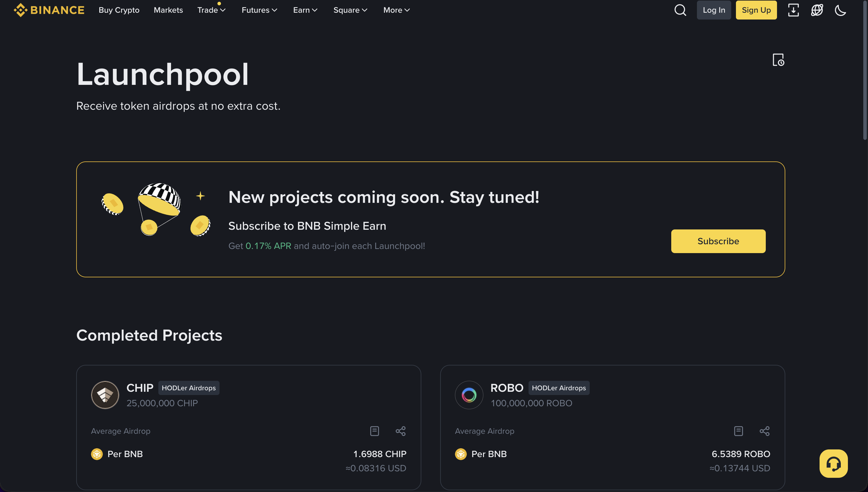Click Average Airdrop label in CHIP card
This screenshot has width=868, height=492.
click(121, 431)
